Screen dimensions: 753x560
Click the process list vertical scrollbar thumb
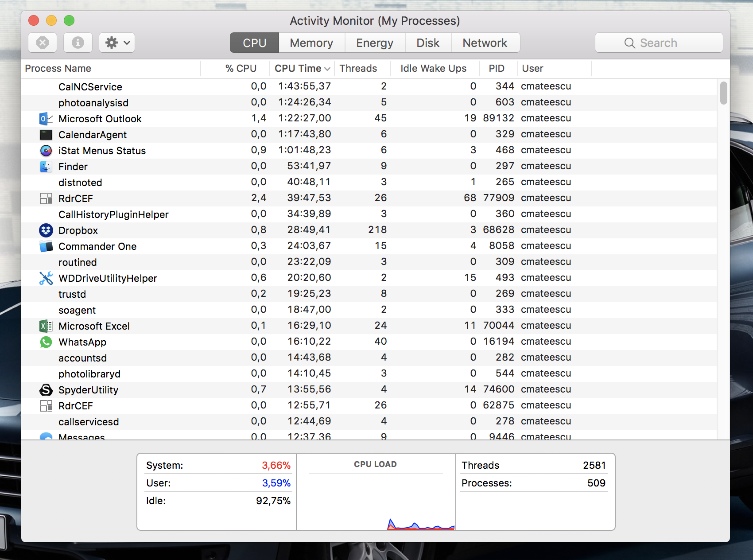(x=724, y=93)
